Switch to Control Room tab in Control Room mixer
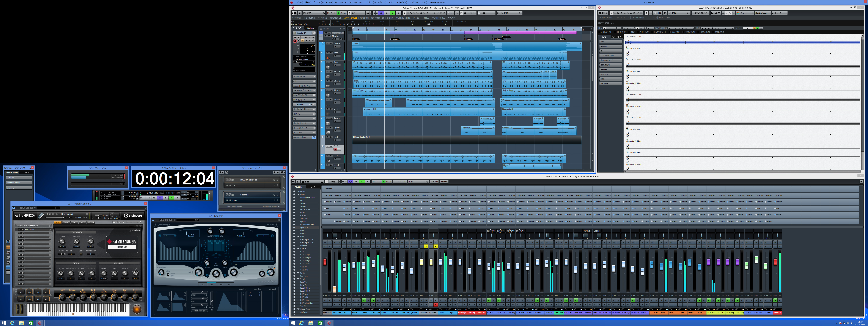868x326 pixels. (12, 173)
